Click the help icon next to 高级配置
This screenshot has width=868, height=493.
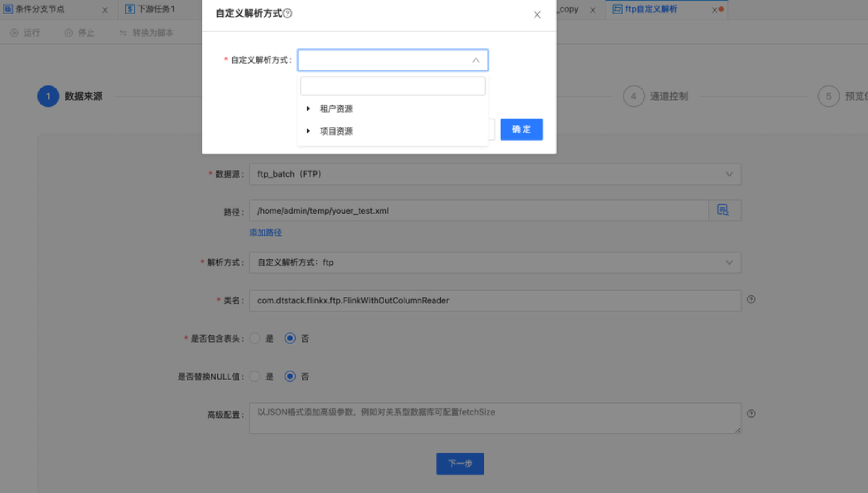pos(751,414)
